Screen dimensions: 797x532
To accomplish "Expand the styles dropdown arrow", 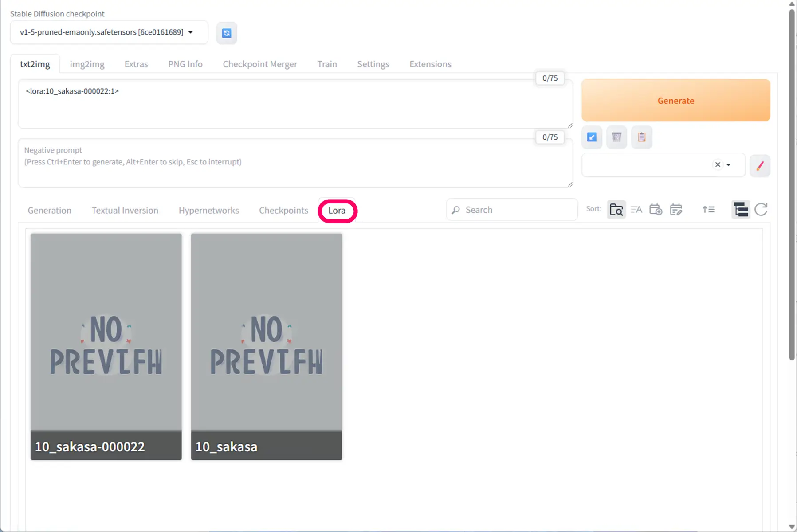I will click(728, 165).
